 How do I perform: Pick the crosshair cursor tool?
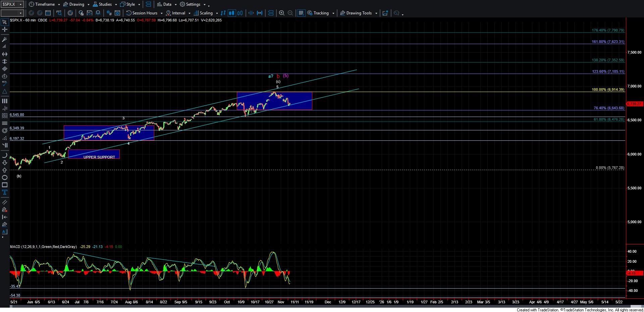click(x=5, y=29)
